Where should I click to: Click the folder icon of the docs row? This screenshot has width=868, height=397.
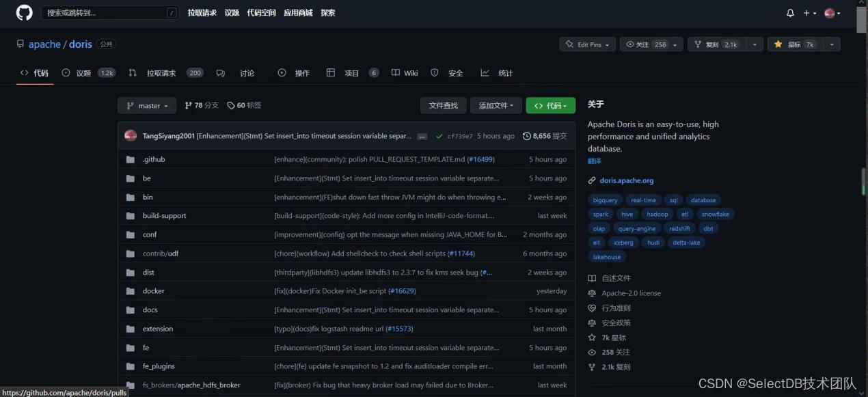[131, 310]
